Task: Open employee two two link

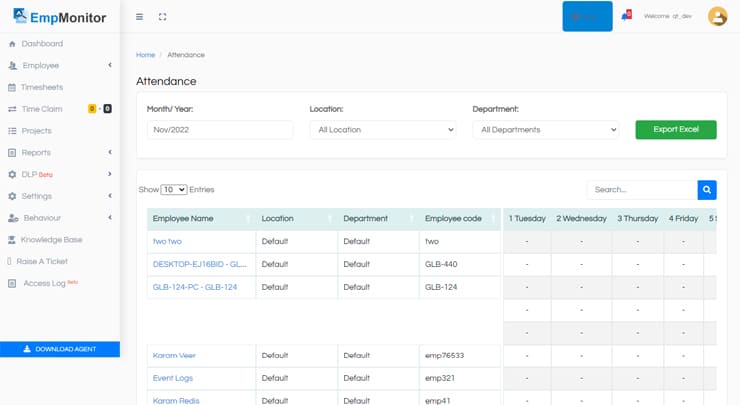Action: (167, 241)
